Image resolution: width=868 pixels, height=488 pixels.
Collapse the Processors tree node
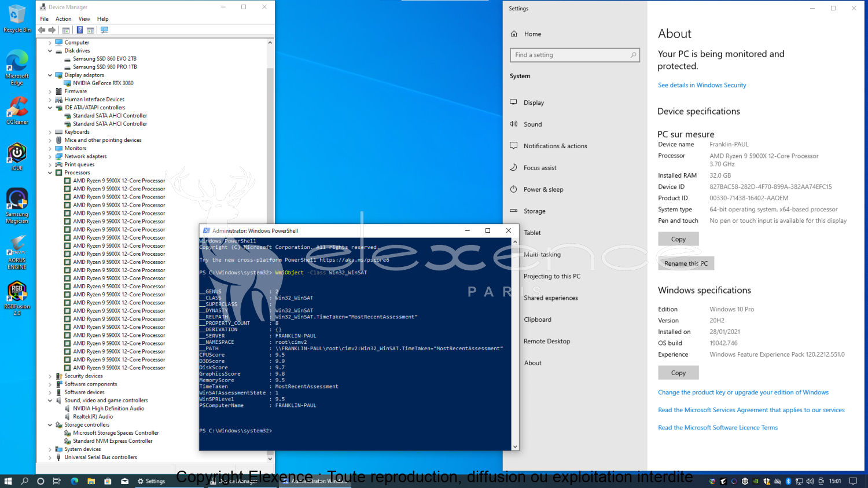[x=50, y=173]
